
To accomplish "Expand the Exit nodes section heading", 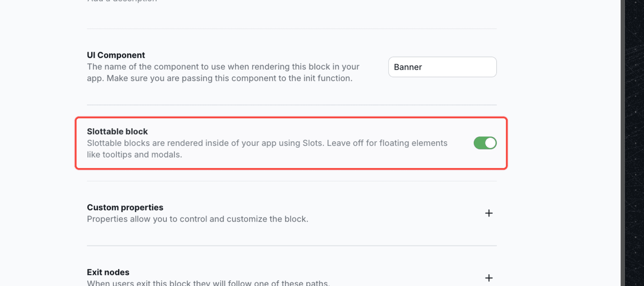I will coord(108,272).
